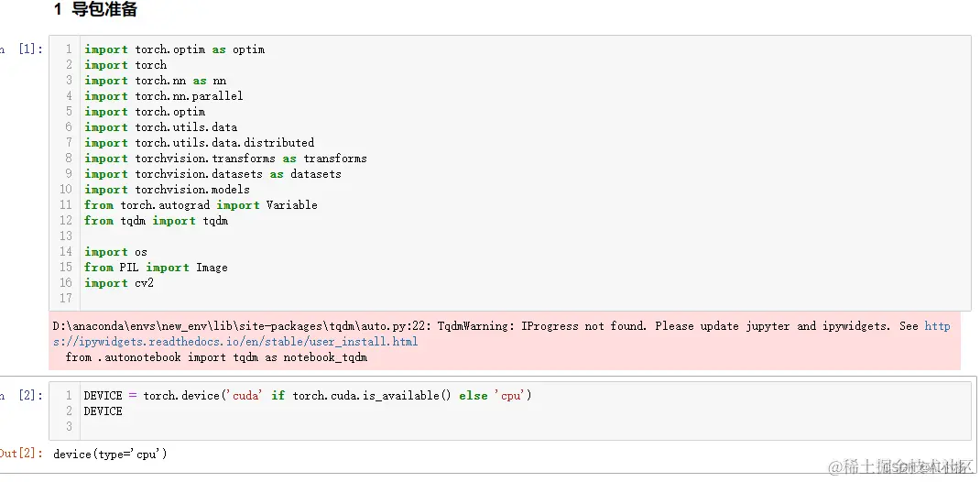Screen dimensions: 980x482
Task: Click empty line 3 in second cell
Action: point(525,426)
